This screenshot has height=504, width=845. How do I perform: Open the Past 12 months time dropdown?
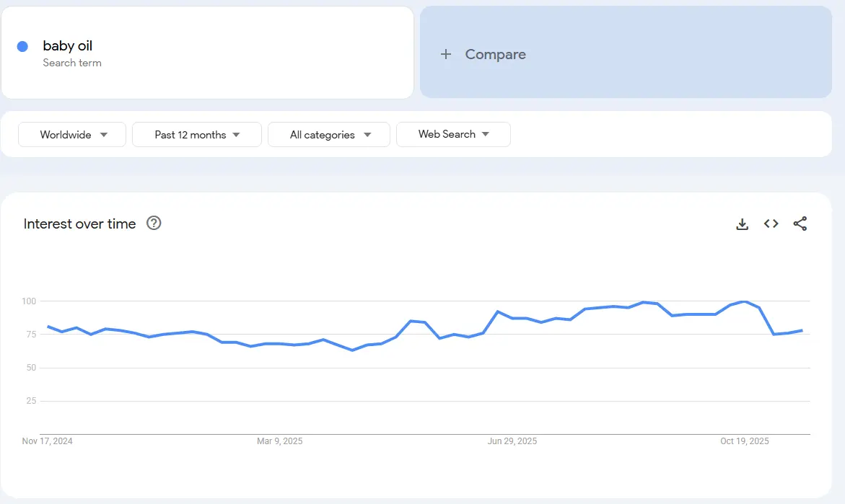[196, 134]
